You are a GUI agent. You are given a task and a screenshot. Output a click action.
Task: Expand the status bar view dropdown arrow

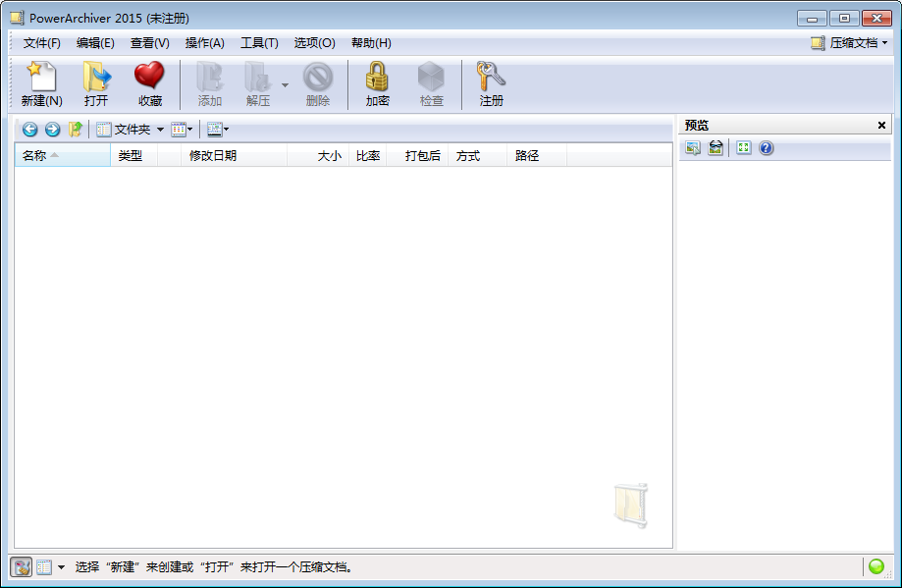pos(62,567)
